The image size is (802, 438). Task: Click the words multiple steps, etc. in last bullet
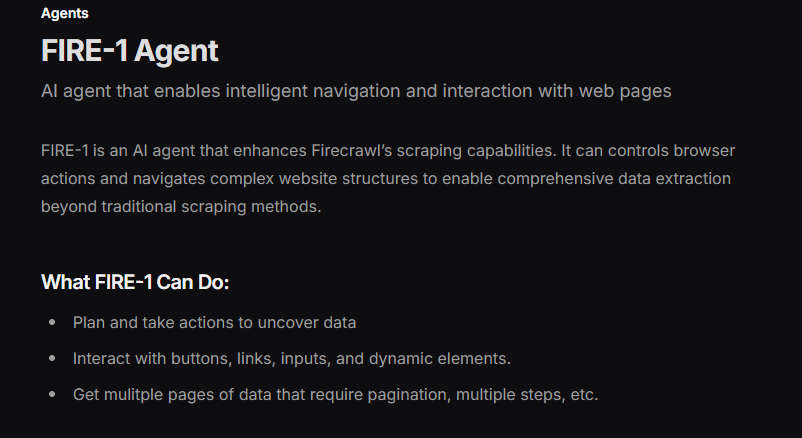[527, 395]
